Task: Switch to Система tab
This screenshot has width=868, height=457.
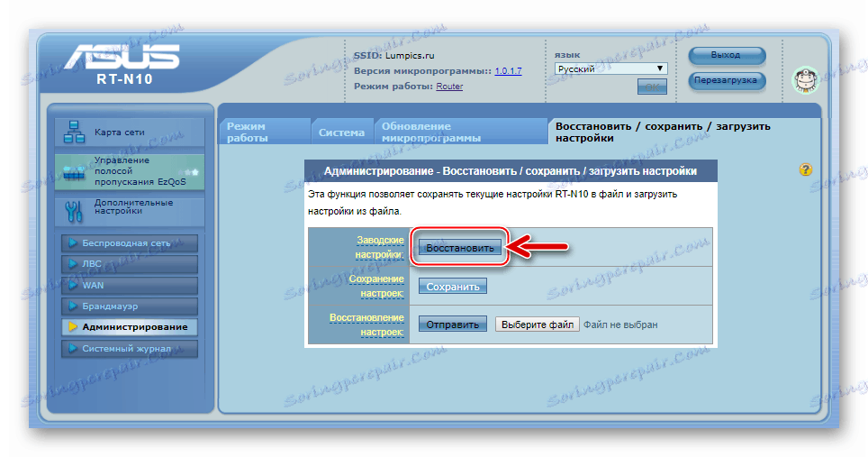Action: 341,132
